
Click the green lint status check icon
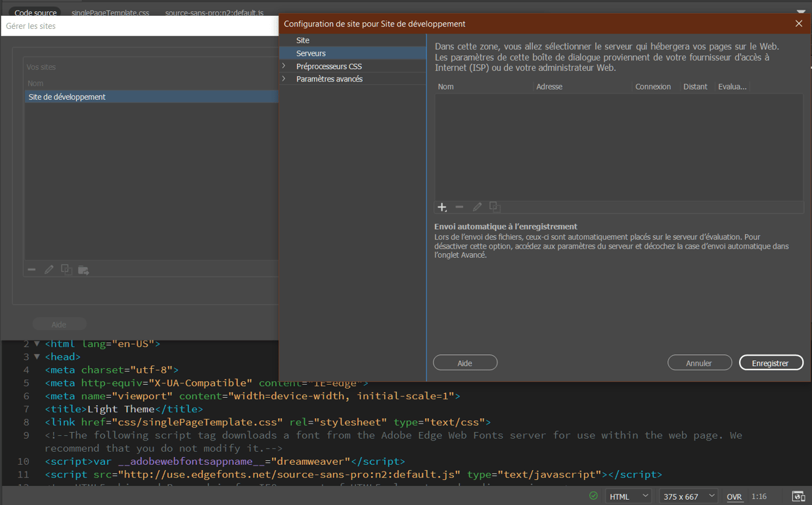(593, 496)
